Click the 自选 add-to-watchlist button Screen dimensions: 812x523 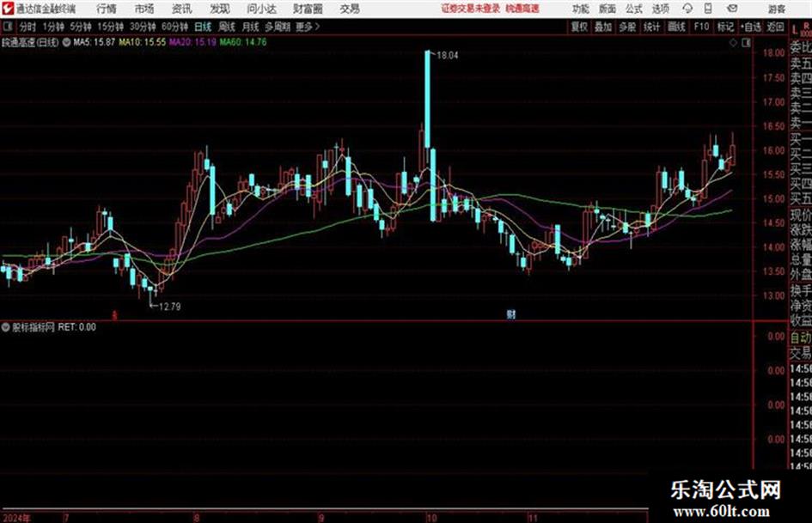(x=750, y=27)
